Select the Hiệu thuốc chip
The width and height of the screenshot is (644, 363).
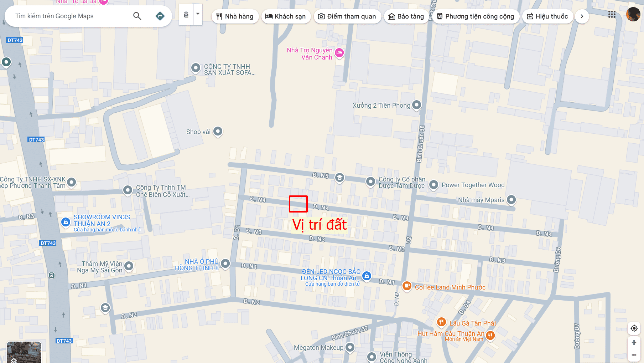pos(547,16)
